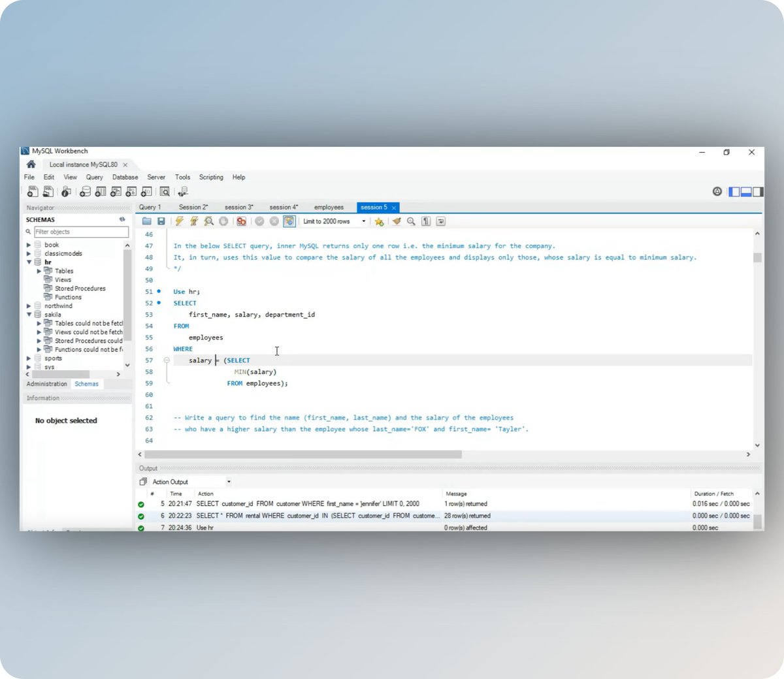The height and width of the screenshot is (679, 784).
Task: Expand the book schema
Action: 29,245
